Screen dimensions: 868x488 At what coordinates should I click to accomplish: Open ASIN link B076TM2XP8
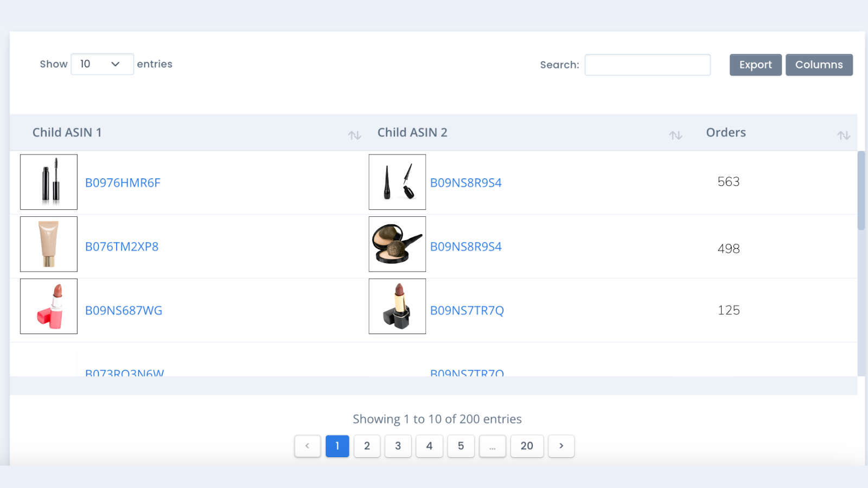point(122,247)
